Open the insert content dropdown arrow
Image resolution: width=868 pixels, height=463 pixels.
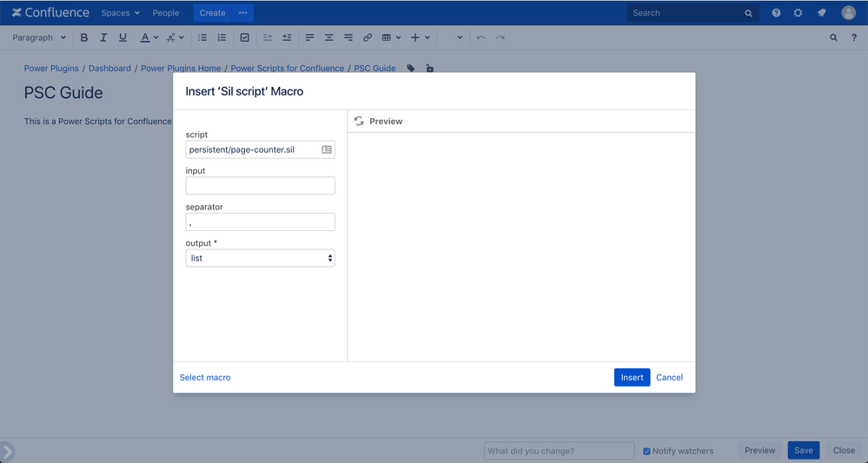pyautogui.click(x=427, y=37)
